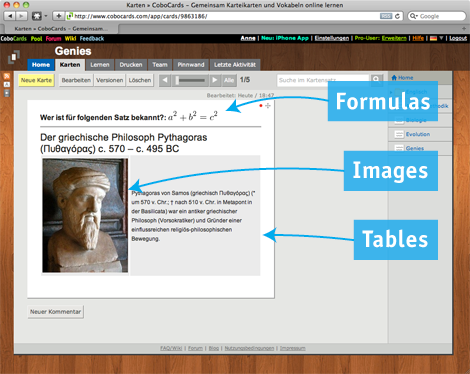Open the Genies cardset in sidebar
Screen dimensions: 470x374
pos(415,148)
